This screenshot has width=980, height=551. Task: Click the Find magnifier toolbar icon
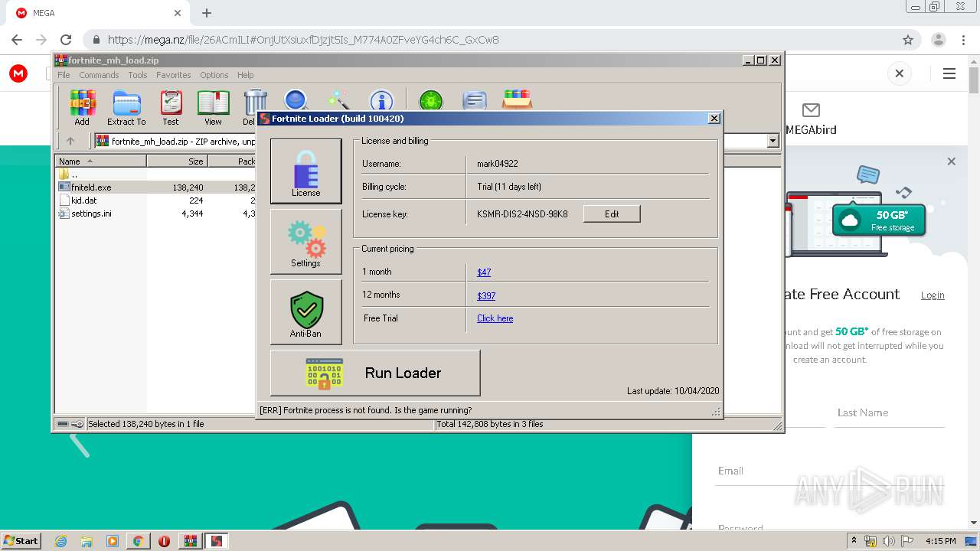click(x=296, y=100)
